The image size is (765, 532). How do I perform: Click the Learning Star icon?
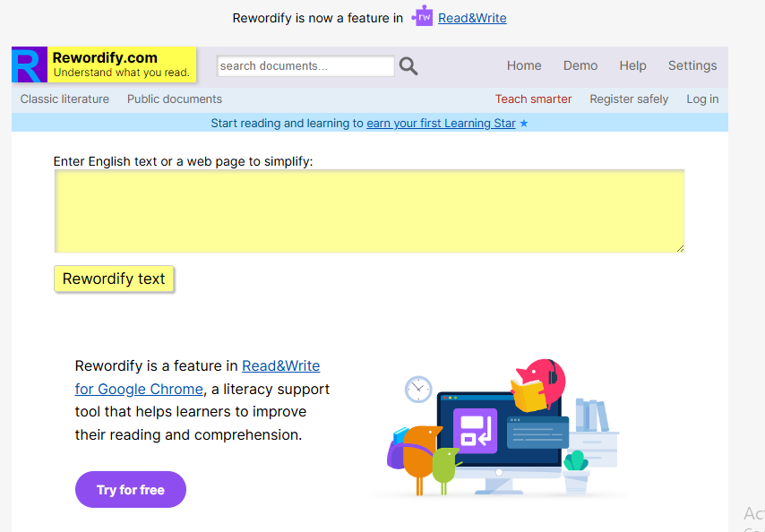524,124
